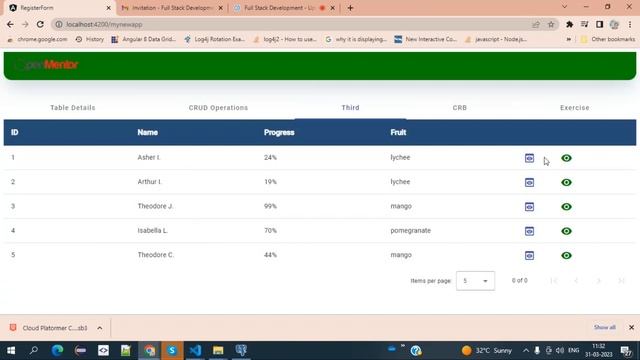Click the Name column header
This screenshot has height=360, width=640.
coord(148,132)
